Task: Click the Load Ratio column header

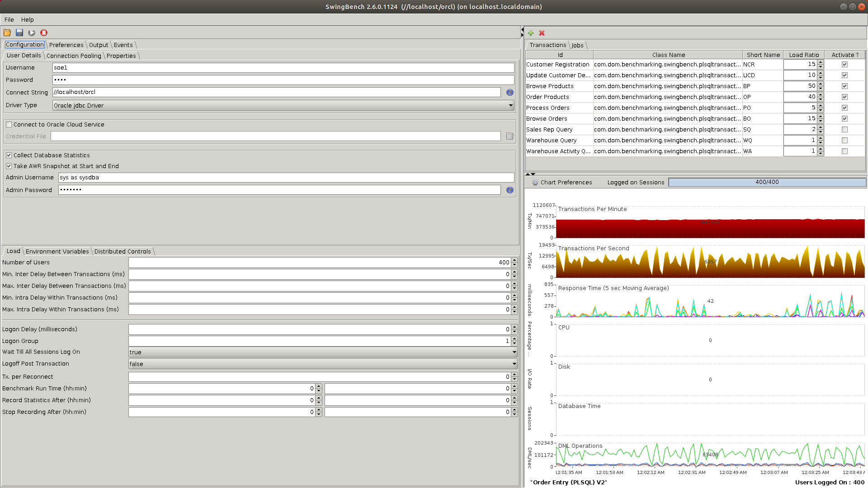Action: (x=804, y=55)
